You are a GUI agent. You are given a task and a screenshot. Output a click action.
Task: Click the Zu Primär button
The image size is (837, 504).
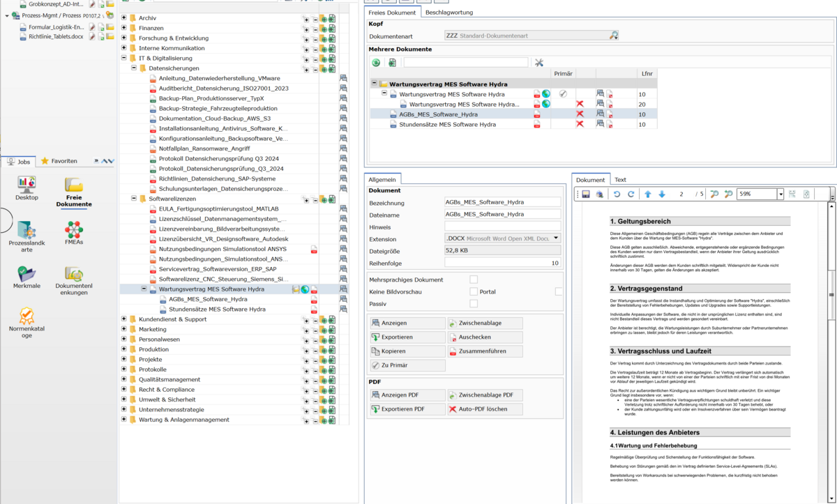pyautogui.click(x=407, y=365)
